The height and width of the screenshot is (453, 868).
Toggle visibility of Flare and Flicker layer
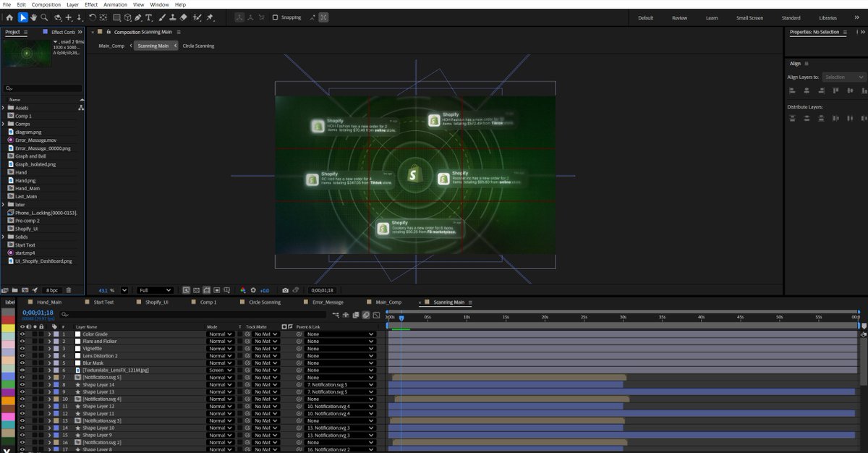click(22, 342)
